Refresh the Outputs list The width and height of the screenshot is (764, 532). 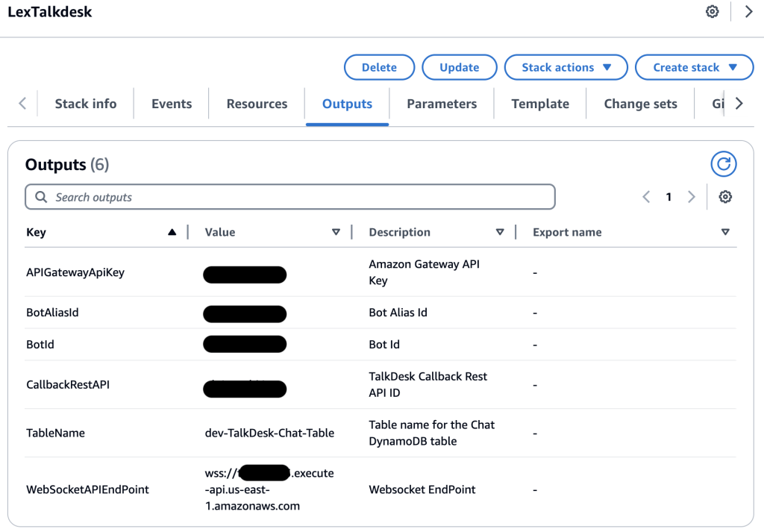[724, 164]
